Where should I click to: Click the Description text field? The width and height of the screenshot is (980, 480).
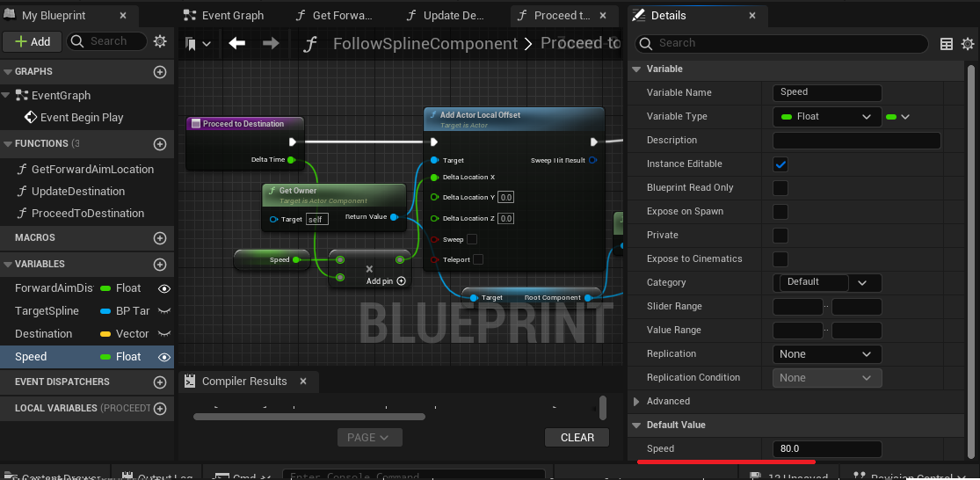click(x=856, y=141)
